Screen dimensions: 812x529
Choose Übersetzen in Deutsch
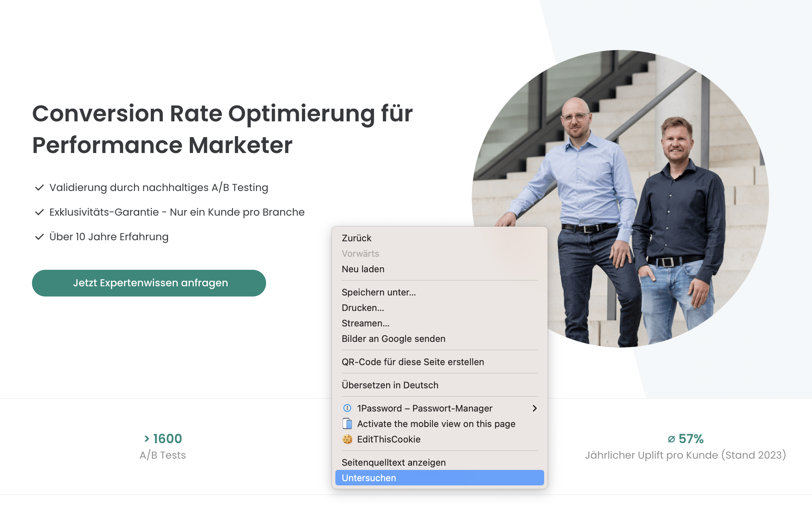point(439,385)
